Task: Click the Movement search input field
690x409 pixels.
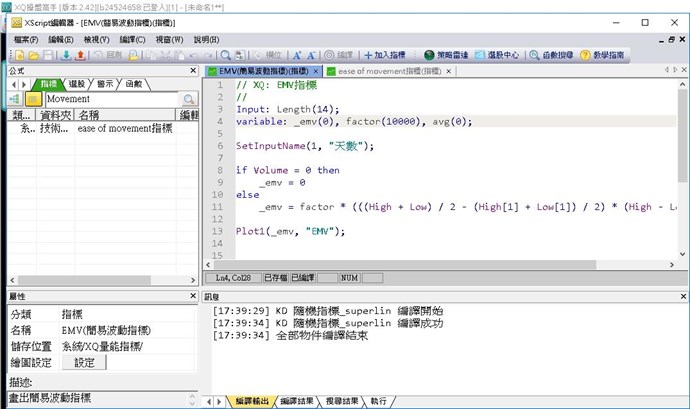Action: (110, 100)
